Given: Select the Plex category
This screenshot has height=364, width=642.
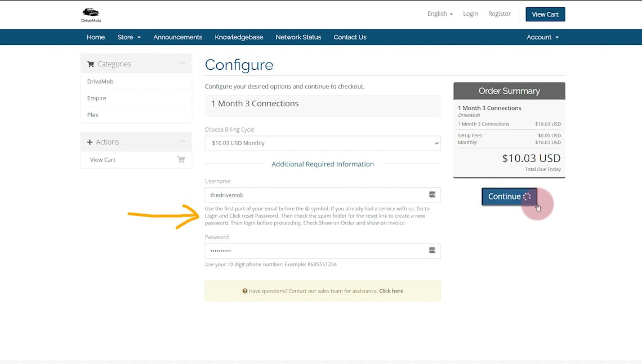Looking at the screenshot, I should (92, 115).
